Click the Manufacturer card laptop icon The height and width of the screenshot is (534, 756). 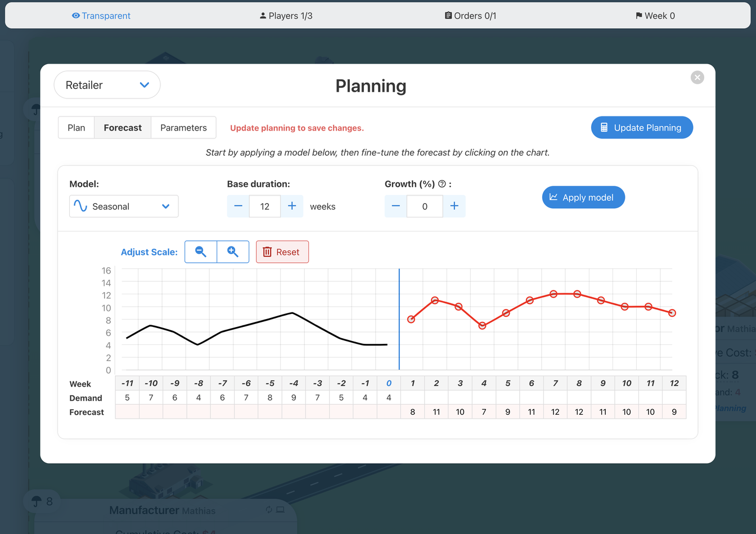[x=281, y=510]
